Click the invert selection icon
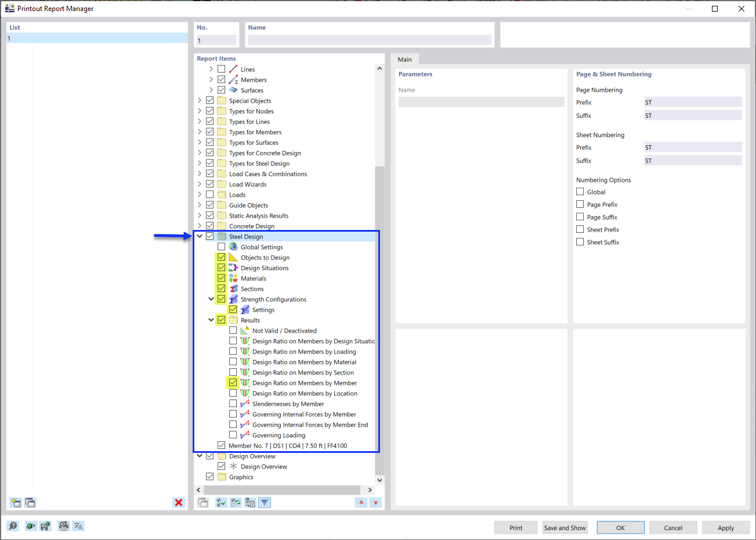The height and width of the screenshot is (540, 756). (x=236, y=502)
